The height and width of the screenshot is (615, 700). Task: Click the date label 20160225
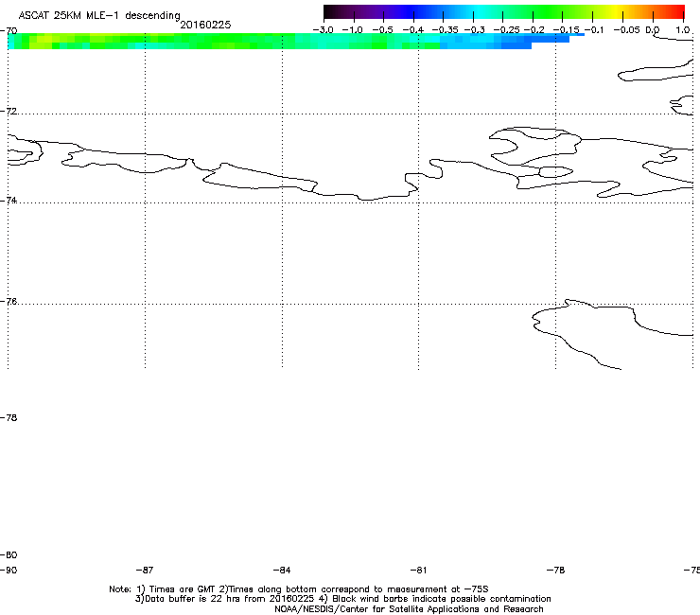[205, 25]
